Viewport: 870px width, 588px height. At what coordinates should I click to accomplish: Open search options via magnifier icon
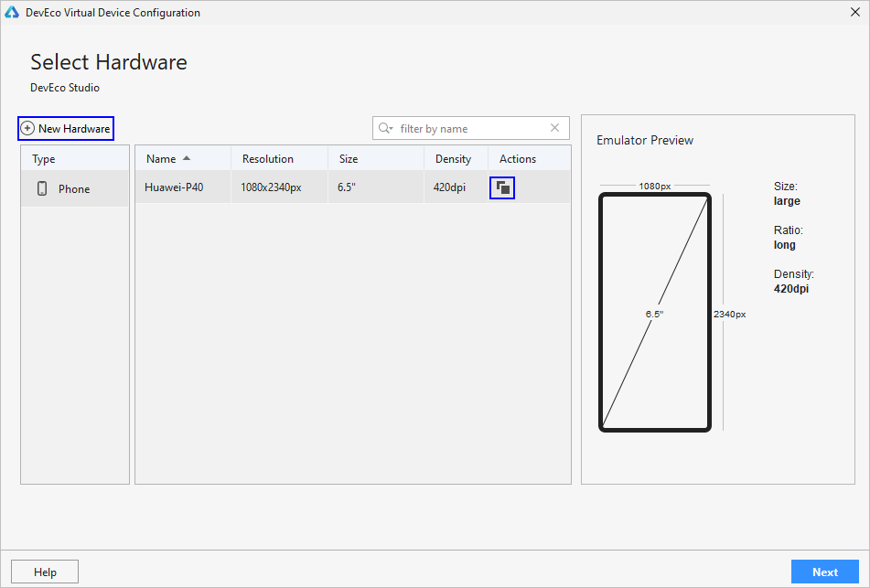click(385, 129)
